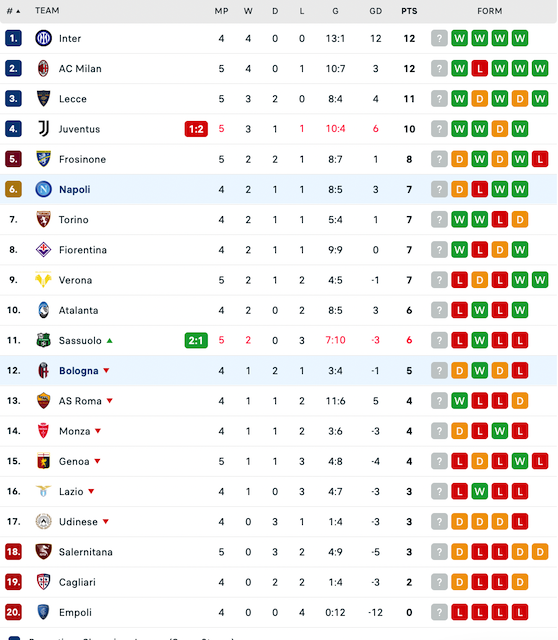This screenshot has height=640, width=558.
Task: Click the Inter club crest icon
Action: [x=43, y=38]
